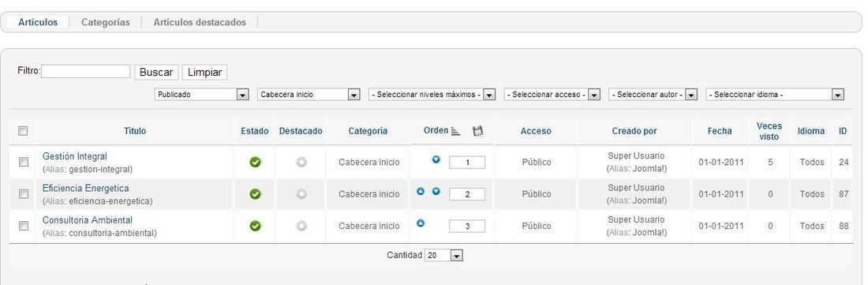Screen dimensions: 868x285
Task: Sort by the Orden column header
Action: 436,130
